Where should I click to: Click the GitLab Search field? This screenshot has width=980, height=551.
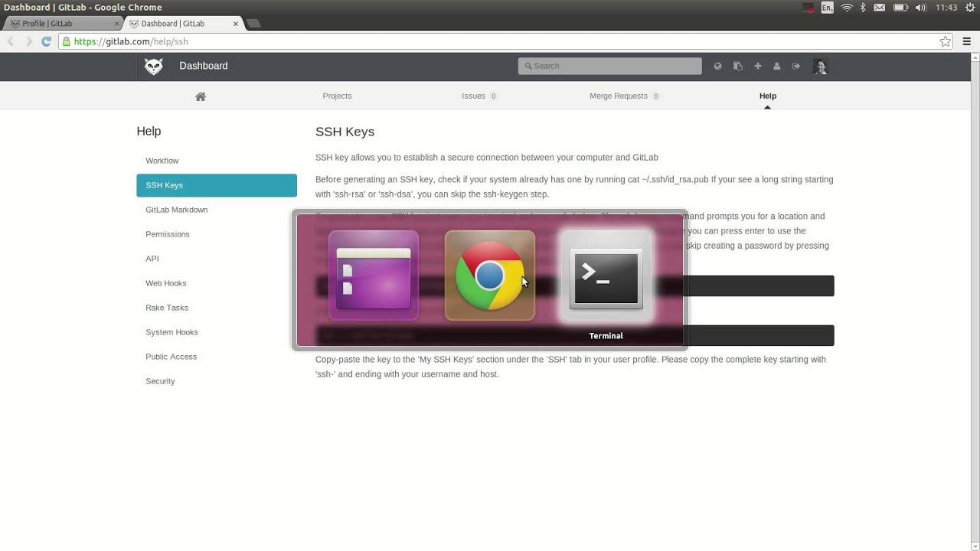coord(610,66)
